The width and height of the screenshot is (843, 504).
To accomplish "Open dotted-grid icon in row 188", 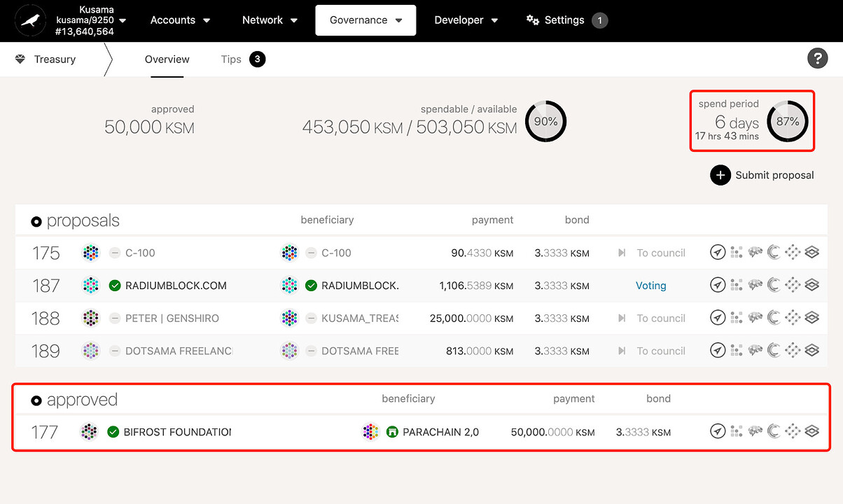I will (x=736, y=318).
